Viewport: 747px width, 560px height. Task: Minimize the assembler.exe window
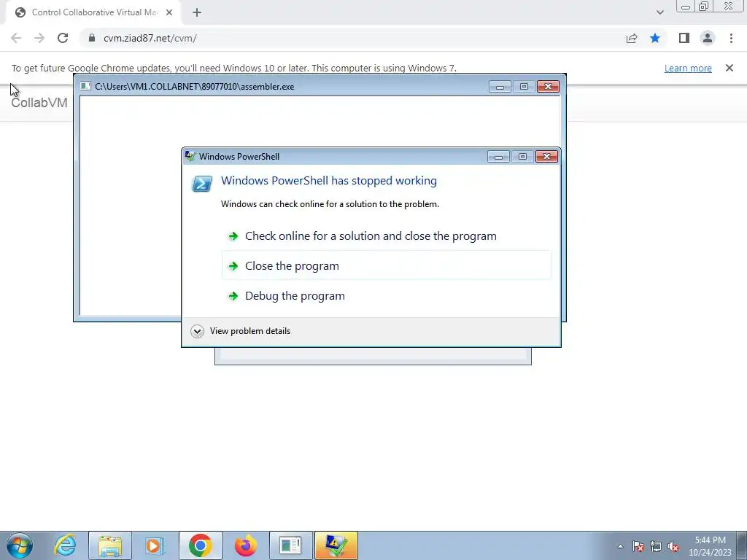click(500, 86)
